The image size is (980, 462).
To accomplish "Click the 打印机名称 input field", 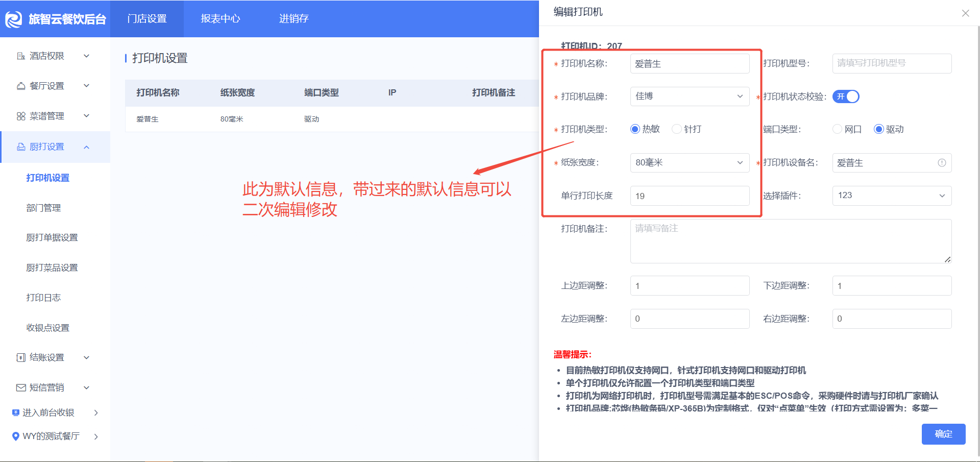I will (690, 64).
